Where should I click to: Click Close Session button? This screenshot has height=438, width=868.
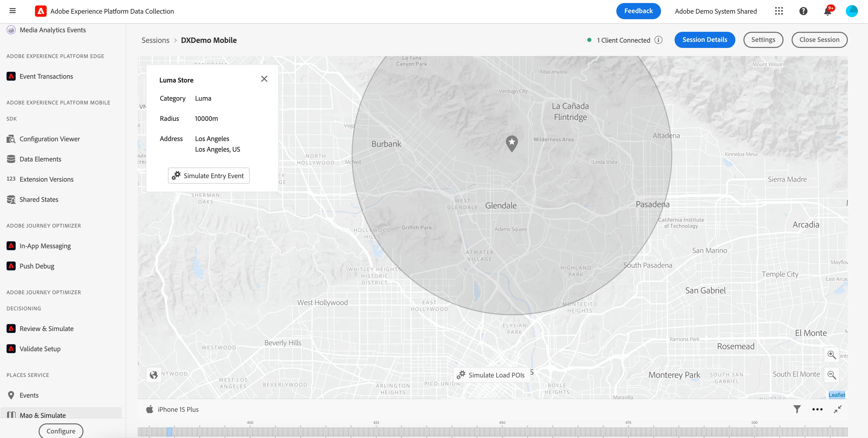coord(819,40)
